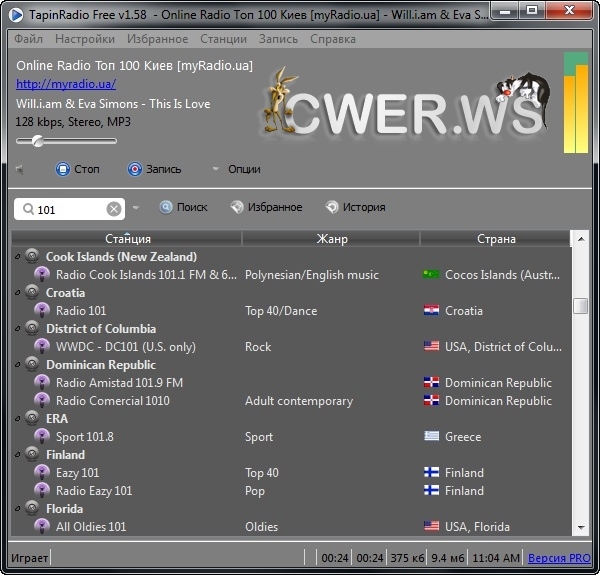The image size is (600, 575).
Task: Collapse the Croatia station group
Action: (17, 293)
